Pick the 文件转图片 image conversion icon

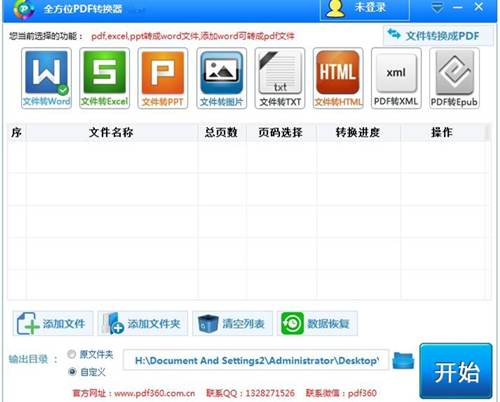(221, 78)
